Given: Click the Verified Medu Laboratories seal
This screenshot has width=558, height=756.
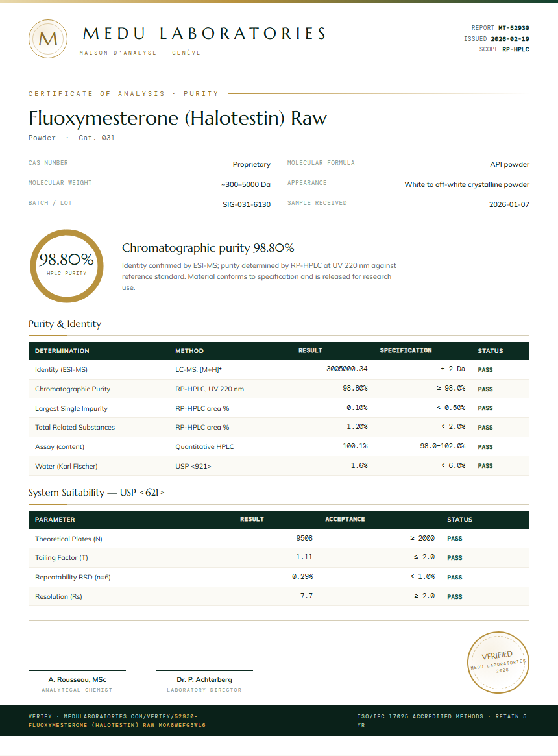Looking at the screenshot, I should point(498,663).
